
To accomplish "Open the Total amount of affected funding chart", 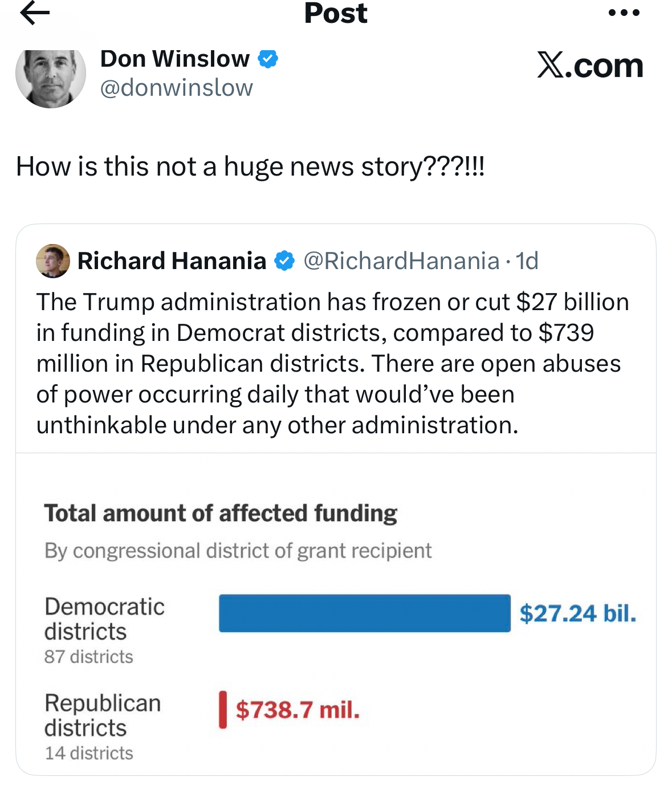I will tap(221, 514).
